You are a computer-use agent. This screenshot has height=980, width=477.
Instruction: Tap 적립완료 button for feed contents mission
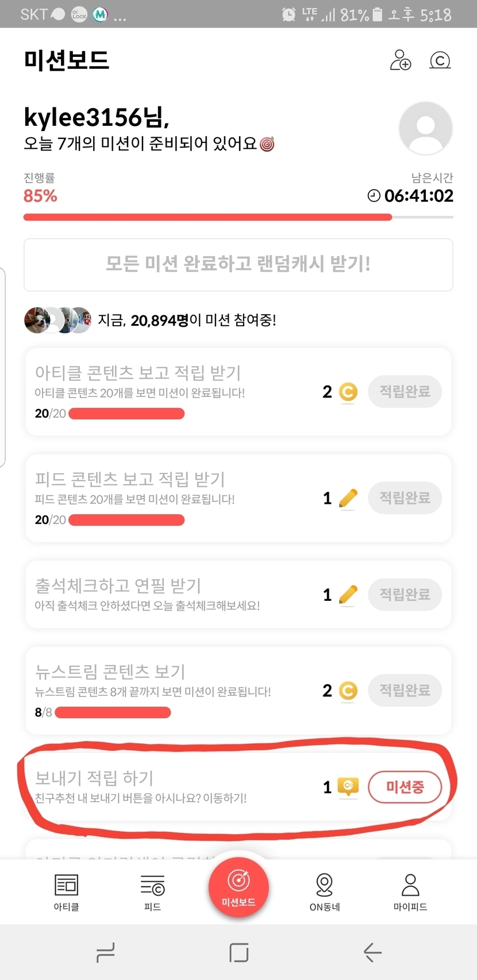(x=405, y=498)
